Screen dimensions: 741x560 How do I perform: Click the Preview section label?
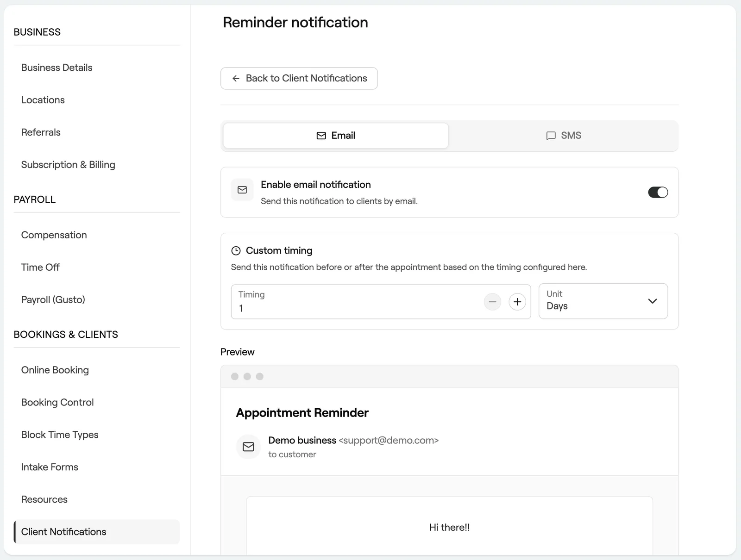[238, 352]
